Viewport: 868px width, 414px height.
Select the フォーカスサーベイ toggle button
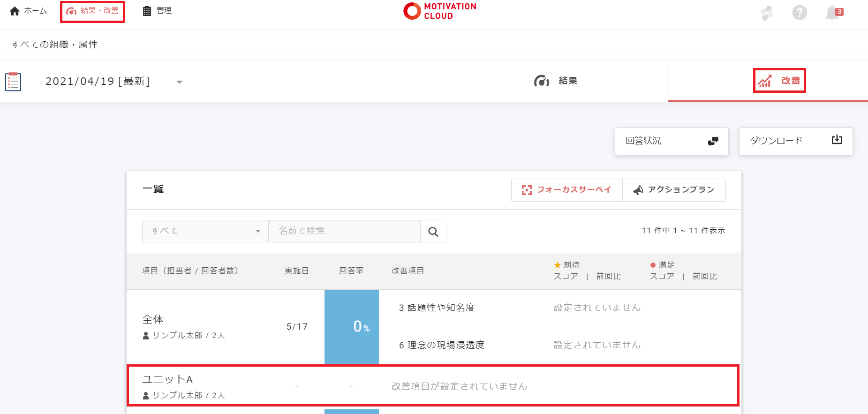[x=566, y=190]
